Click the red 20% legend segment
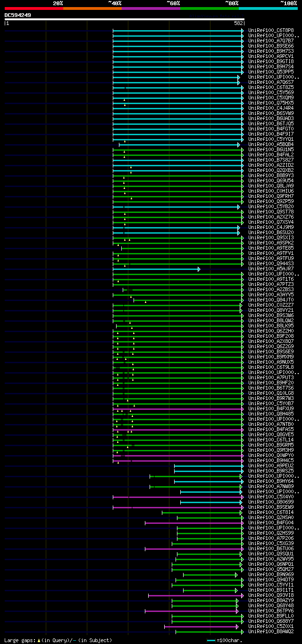 (34, 8)
